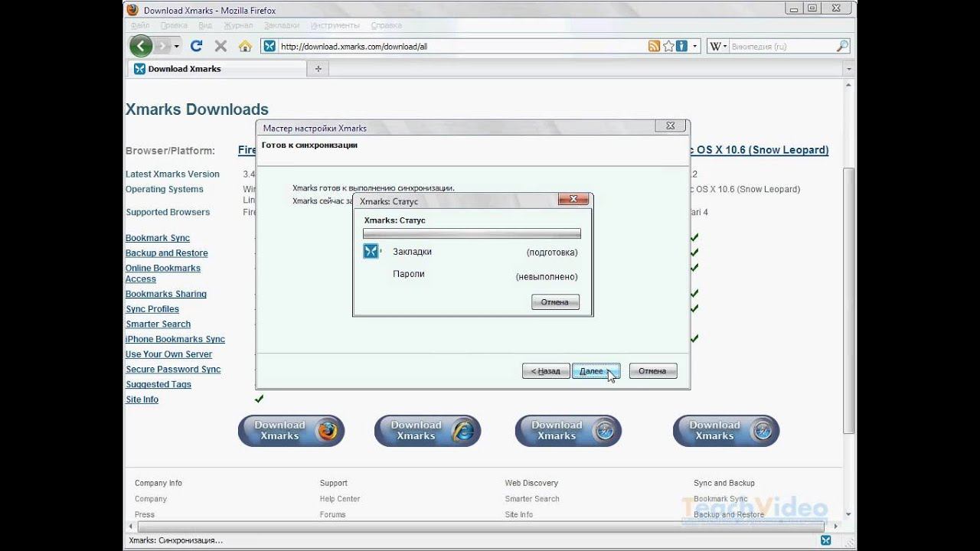Click the blue info icon in address bar
The height and width of the screenshot is (551, 980).
681,46
